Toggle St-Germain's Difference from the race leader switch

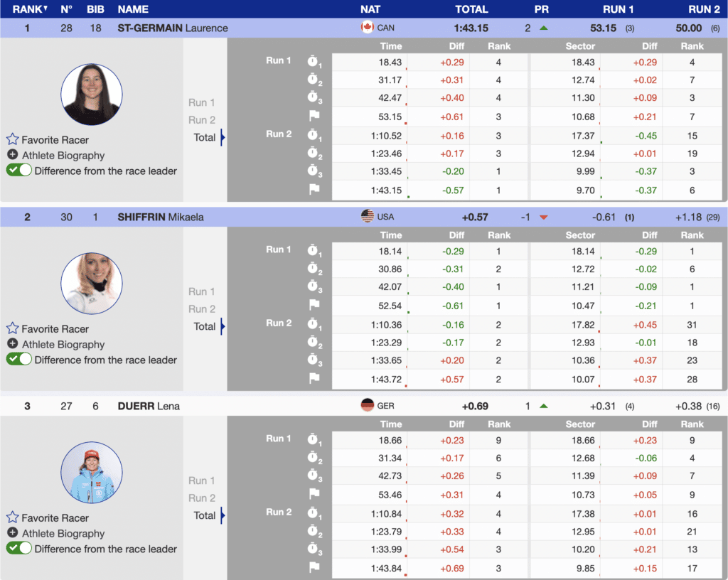click(19, 171)
